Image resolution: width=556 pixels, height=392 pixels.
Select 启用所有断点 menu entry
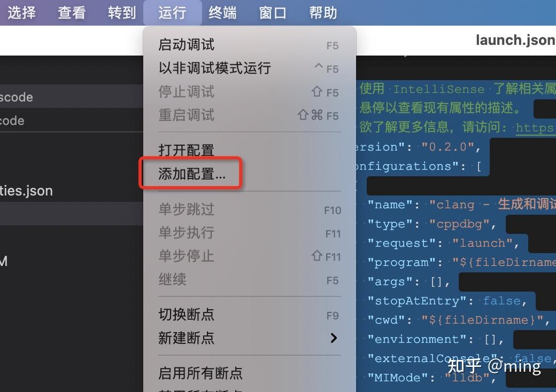pos(249,373)
